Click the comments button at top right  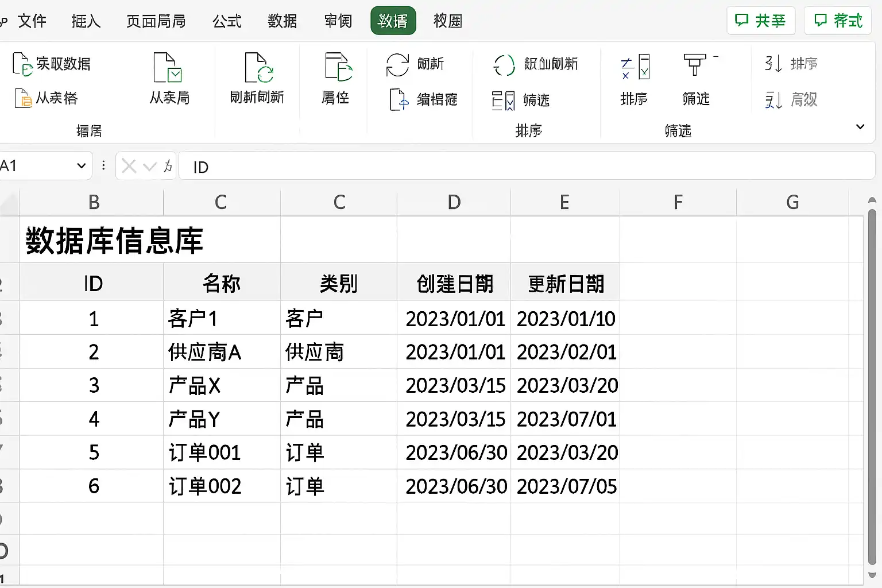[x=838, y=21]
